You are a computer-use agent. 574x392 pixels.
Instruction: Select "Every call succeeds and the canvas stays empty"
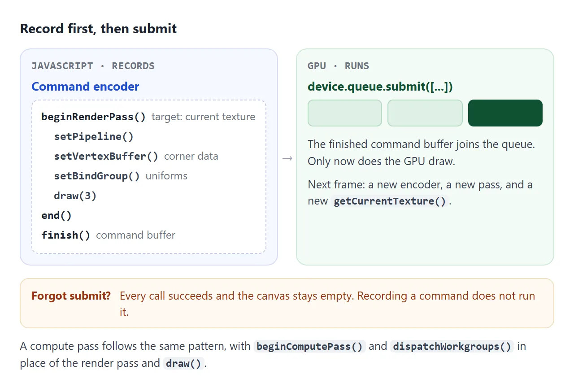pyautogui.click(x=236, y=296)
